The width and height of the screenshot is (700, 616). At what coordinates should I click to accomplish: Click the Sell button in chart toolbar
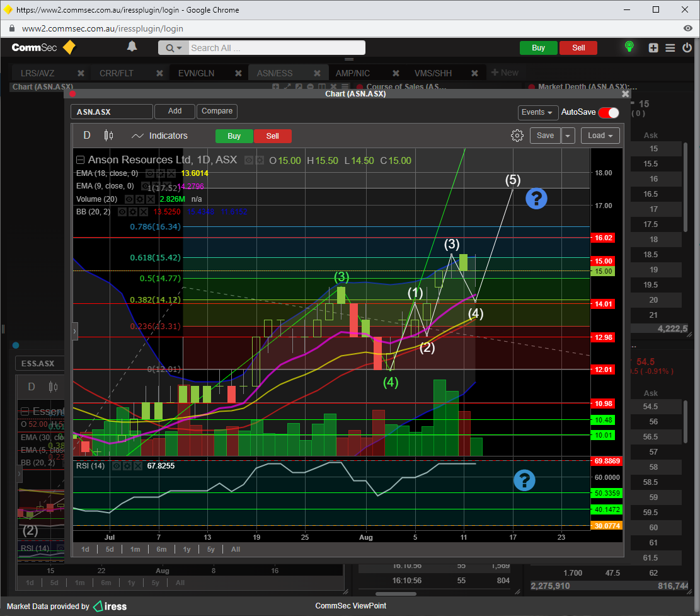(272, 136)
